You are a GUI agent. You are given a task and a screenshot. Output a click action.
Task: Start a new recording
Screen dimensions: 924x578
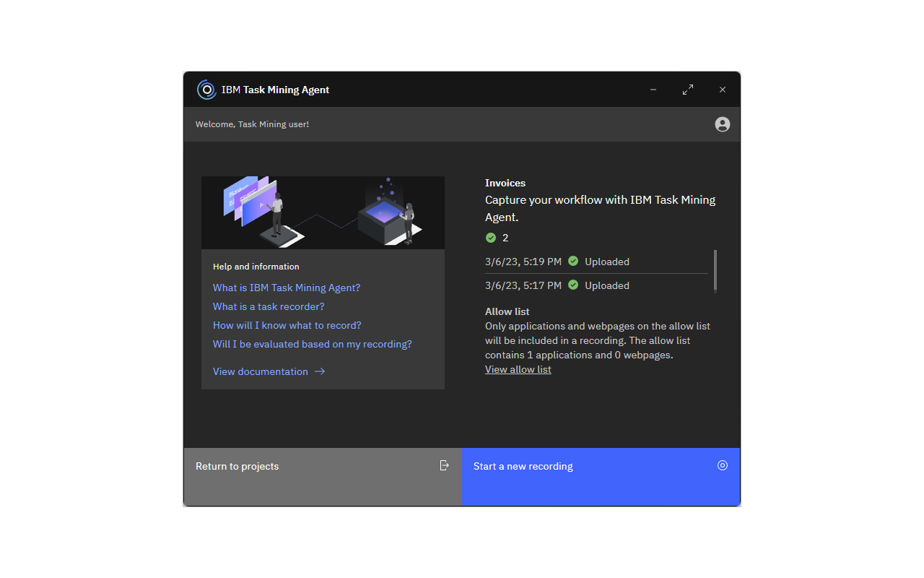(601, 477)
